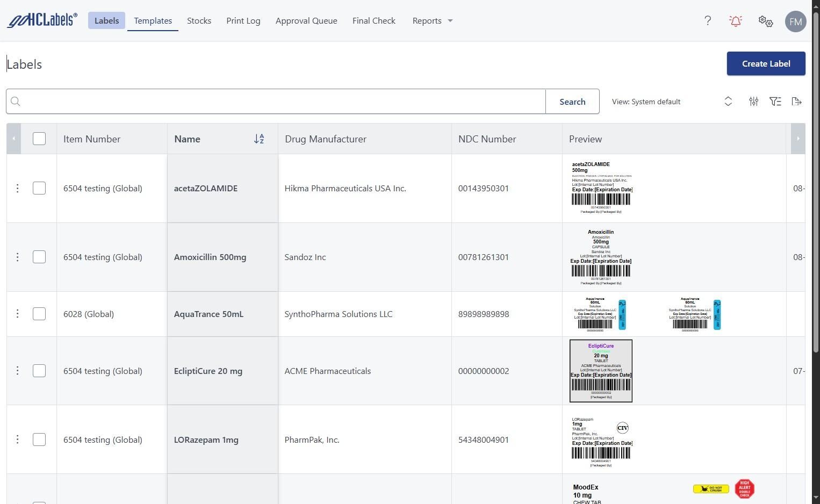Check the Amoxicillin 500mg row checkbox
Image resolution: width=820 pixels, height=504 pixels.
(x=39, y=257)
